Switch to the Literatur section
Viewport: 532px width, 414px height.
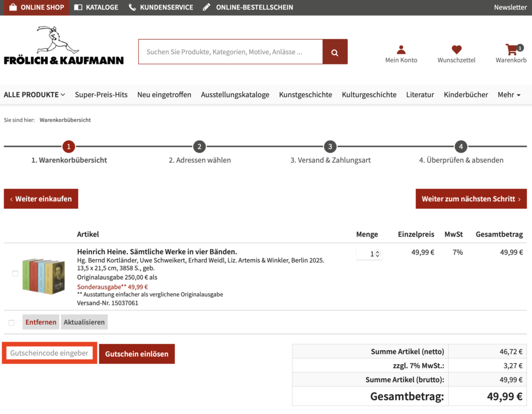coord(420,95)
